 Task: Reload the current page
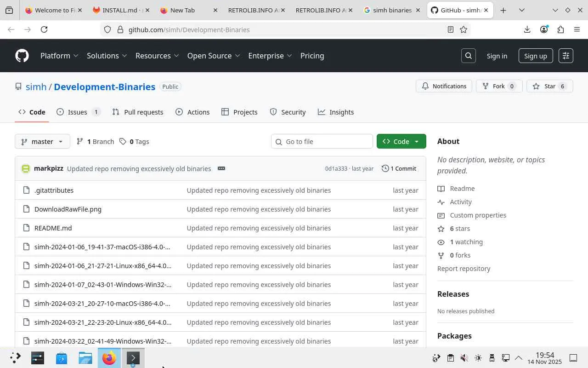click(x=44, y=29)
